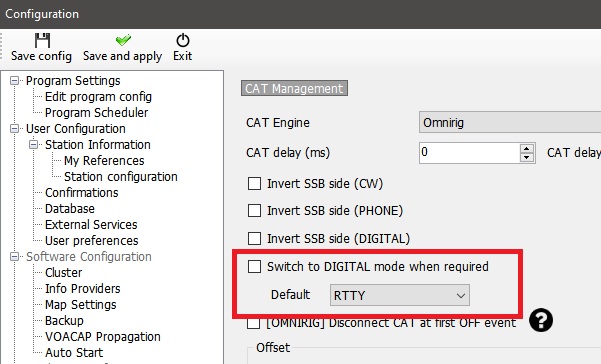This screenshot has width=601, height=364.
Task: Enable Invert SSB side (CW) checkbox
Action: point(254,184)
